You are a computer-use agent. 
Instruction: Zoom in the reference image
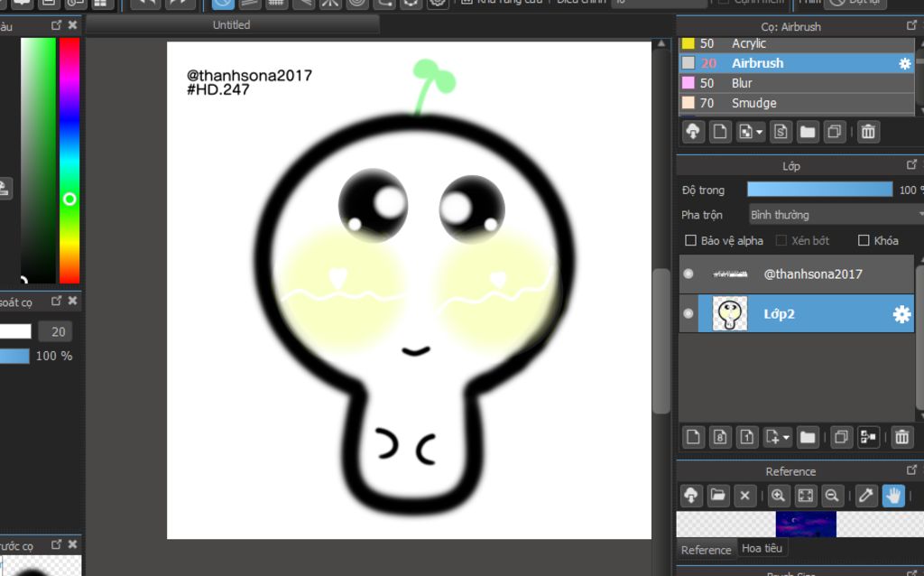[x=778, y=496]
